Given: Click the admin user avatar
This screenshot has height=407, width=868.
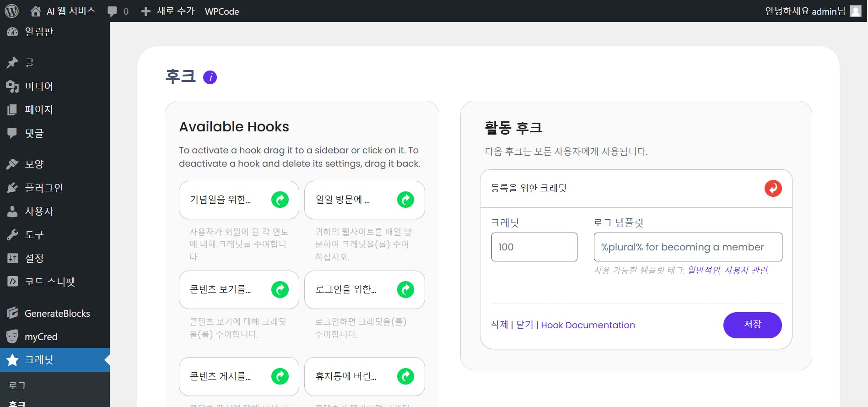Looking at the screenshot, I should (856, 11).
